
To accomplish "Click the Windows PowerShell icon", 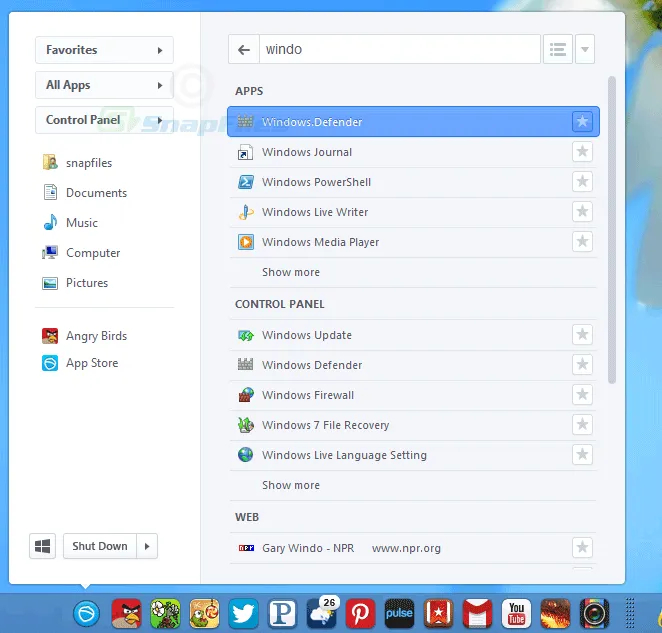I will 246,182.
